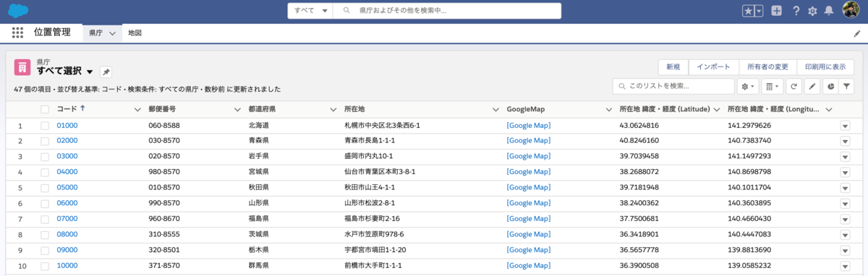Open the 都道府県 column menu chevron
This screenshot has height=276, width=868.
(333, 109)
